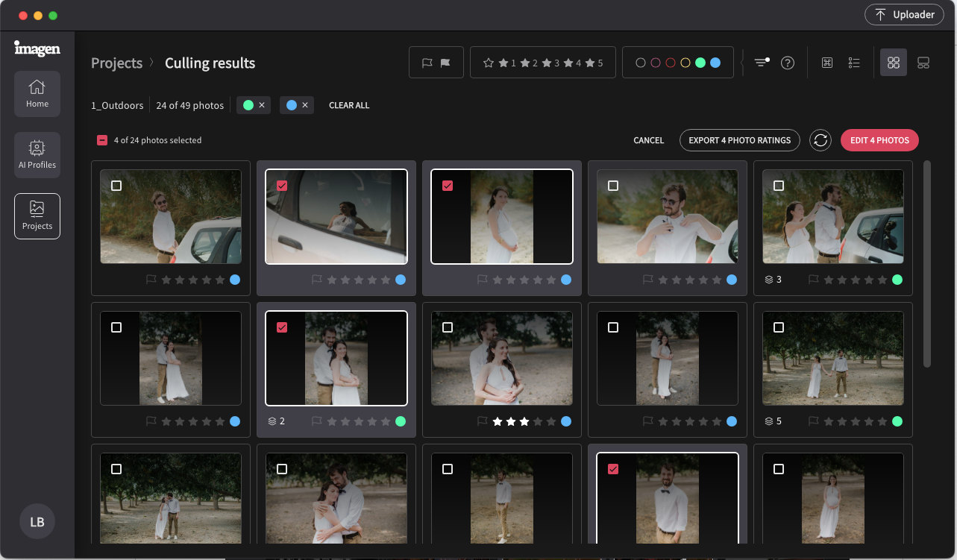957x560 pixels.
Task: Uncheck the selected car-window photo
Action: click(x=282, y=185)
